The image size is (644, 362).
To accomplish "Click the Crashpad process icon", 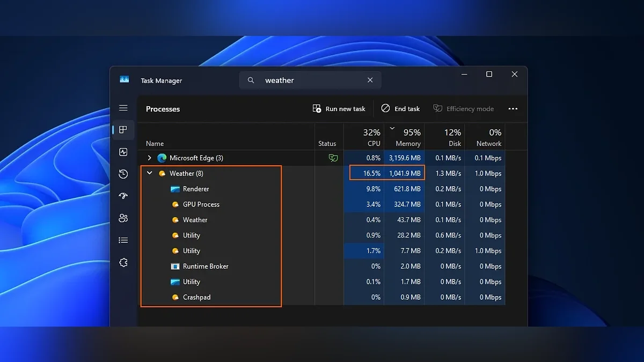I will [175, 297].
